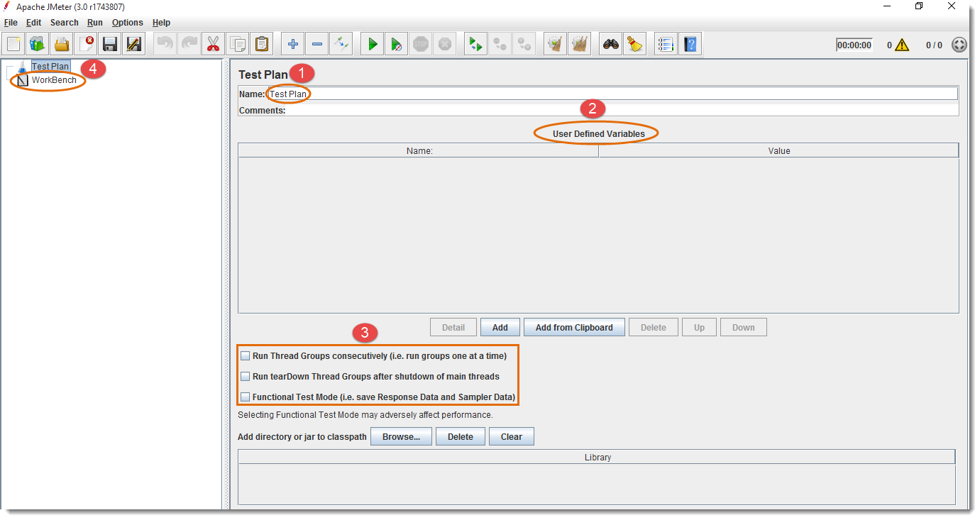This screenshot has height=520, width=980.
Task: Collapse all nodes with minus icon
Action: click(x=317, y=44)
